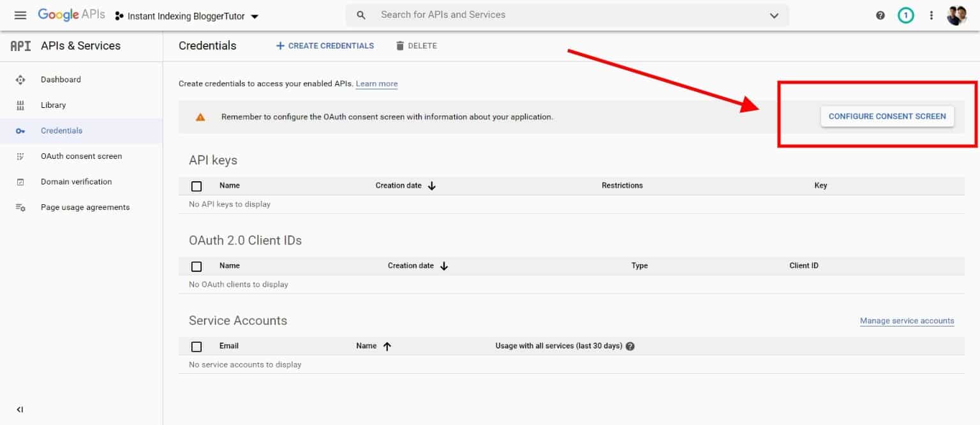
Task: Click the Client ID column header
Action: click(804, 265)
